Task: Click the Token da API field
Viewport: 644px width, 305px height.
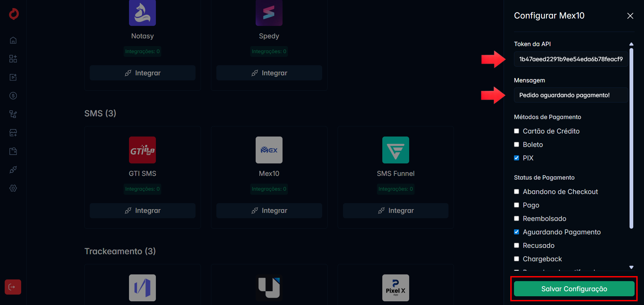Action: click(570, 59)
